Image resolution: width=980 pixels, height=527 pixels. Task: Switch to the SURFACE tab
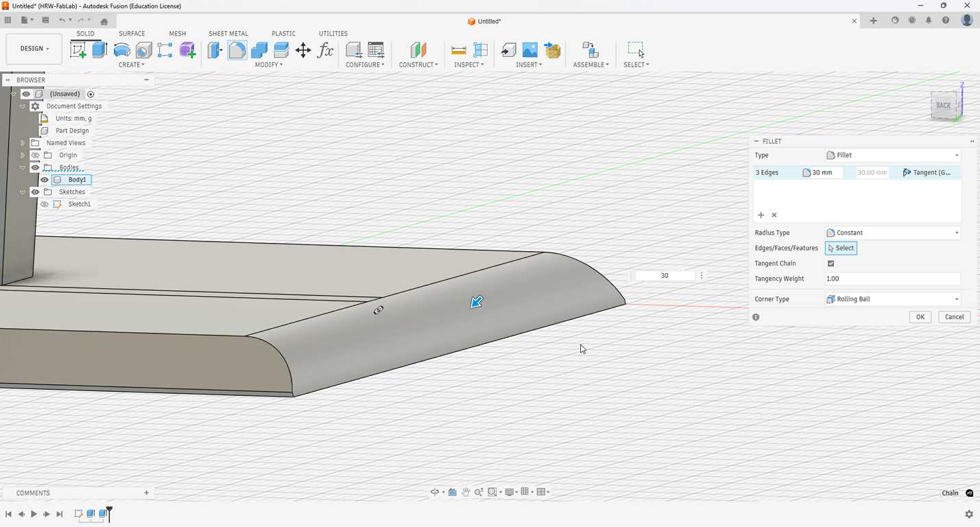132,34
